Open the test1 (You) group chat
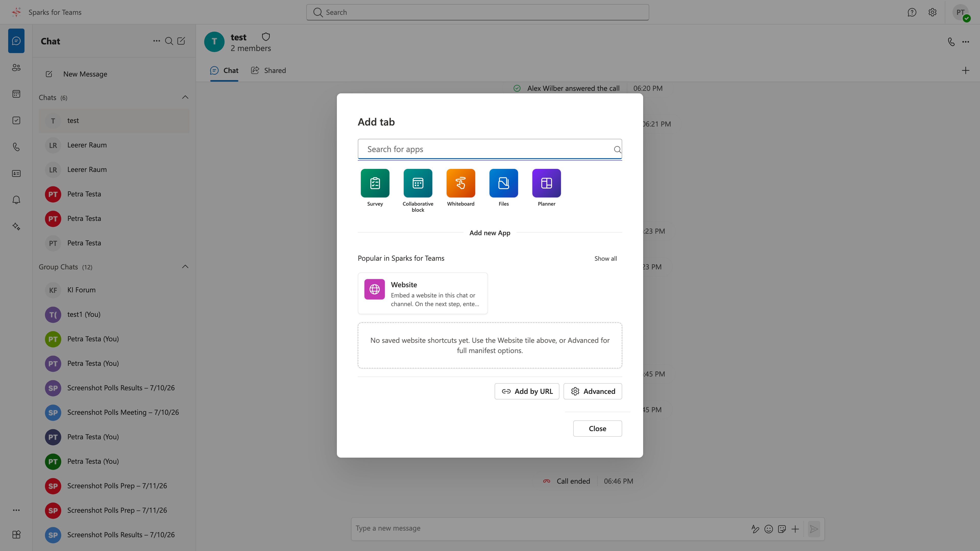Image resolution: width=980 pixels, height=551 pixels. point(114,315)
